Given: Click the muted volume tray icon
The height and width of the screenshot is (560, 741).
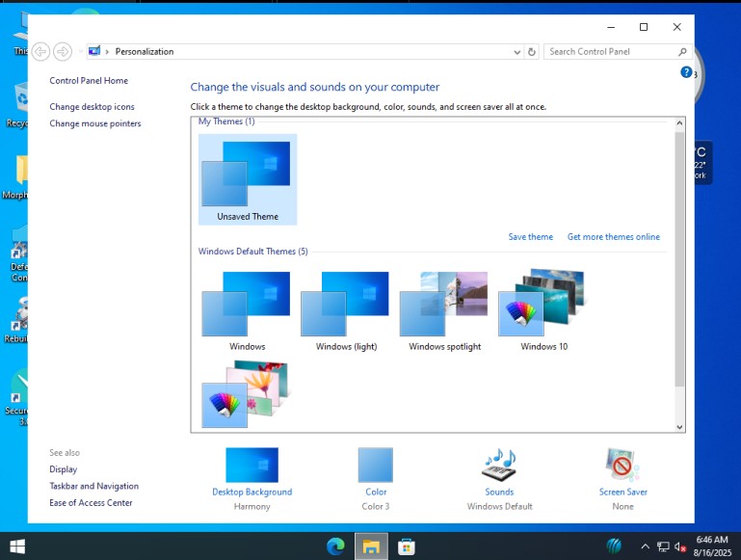Looking at the screenshot, I should pos(680,547).
